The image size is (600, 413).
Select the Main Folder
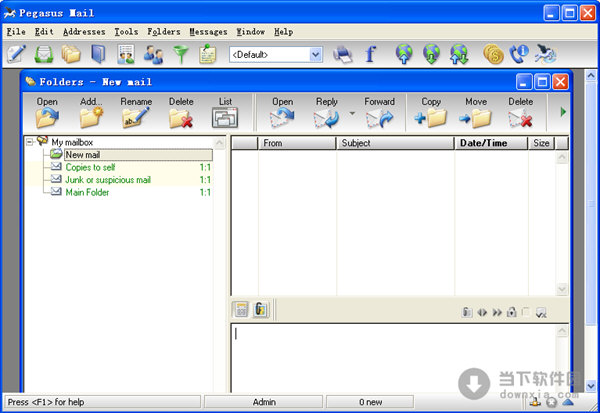87,192
